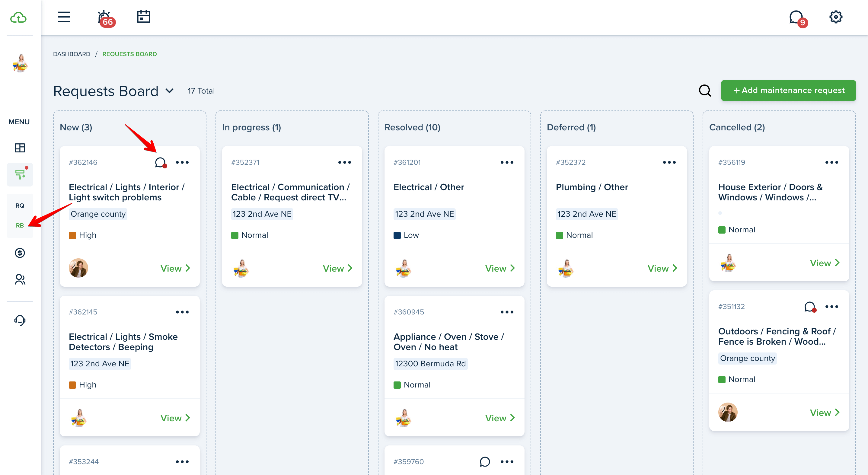Click the cloud logo icon

point(18,17)
